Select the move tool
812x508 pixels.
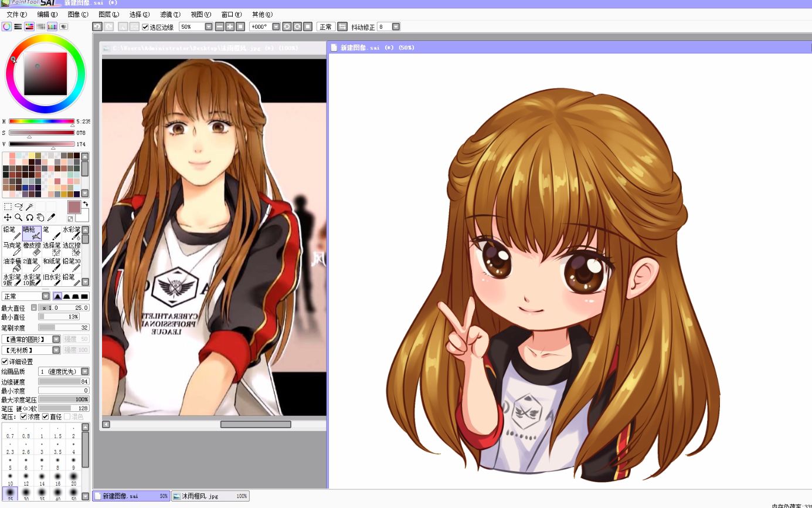click(x=8, y=218)
